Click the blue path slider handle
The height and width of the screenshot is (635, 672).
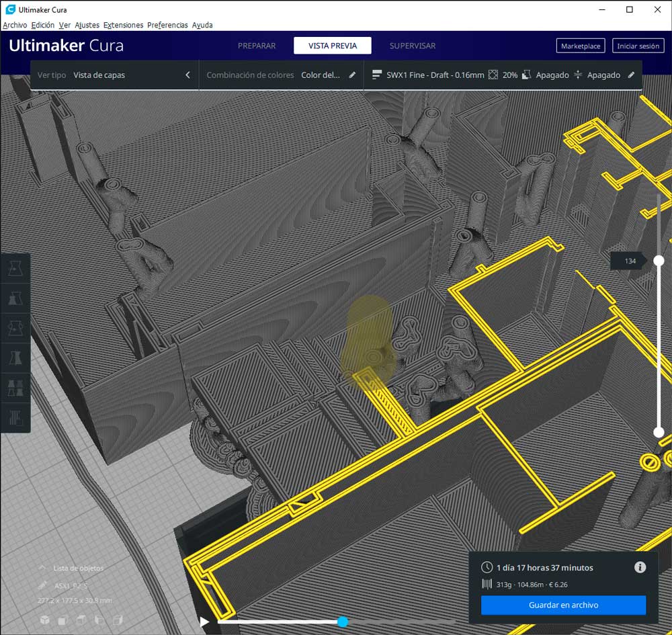click(343, 622)
